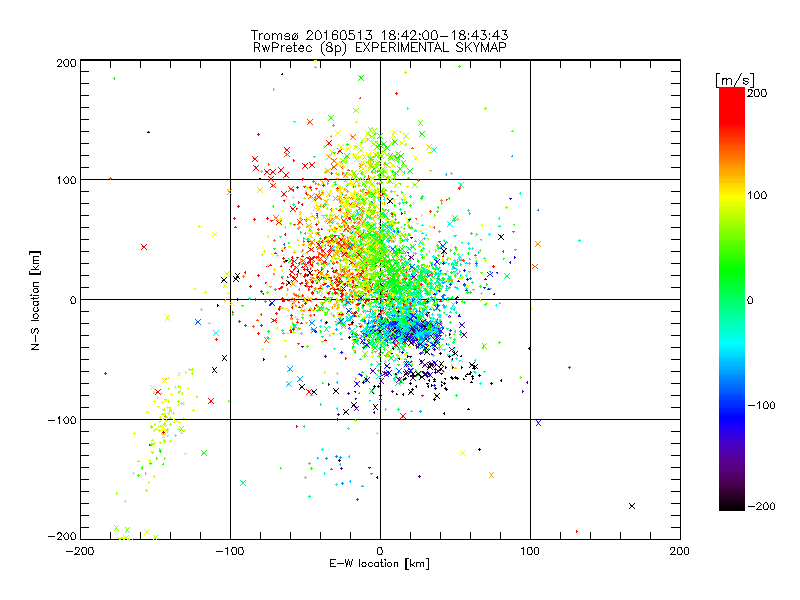The height and width of the screenshot is (600, 800).
Task: Click the lone purple X marker just below the -100 gridline
Action: point(538,423)
